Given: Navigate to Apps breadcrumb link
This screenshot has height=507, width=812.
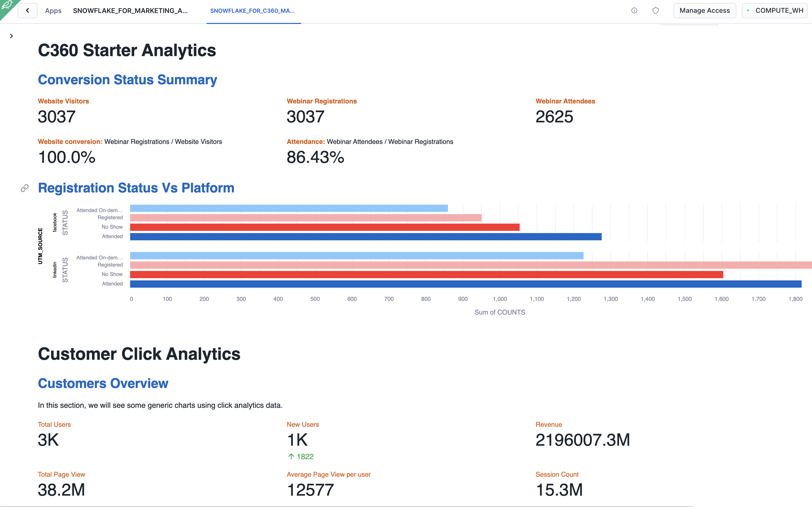Looking at the screenshot, I should pos(53,11).
